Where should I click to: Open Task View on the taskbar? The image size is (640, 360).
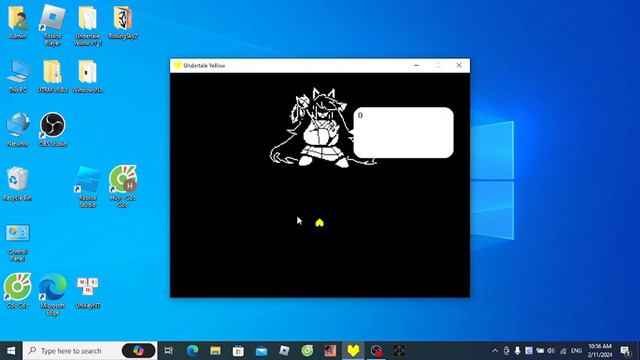point(169,351)
